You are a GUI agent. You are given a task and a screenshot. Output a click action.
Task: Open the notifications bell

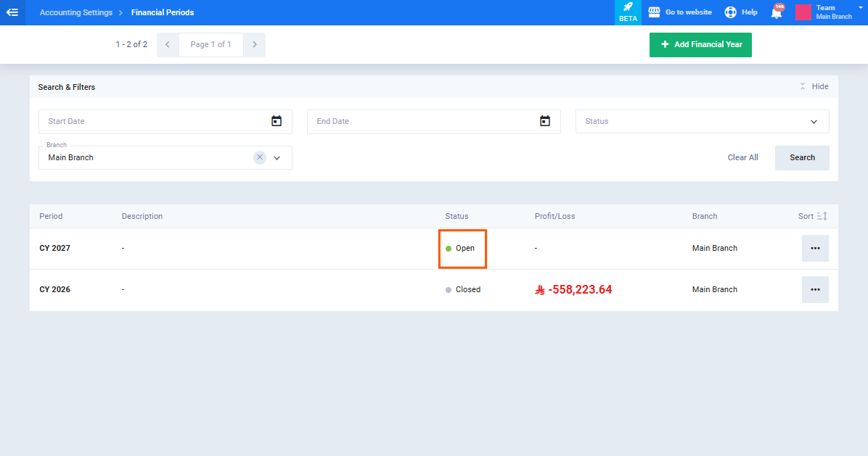click(x=777, y=12)
